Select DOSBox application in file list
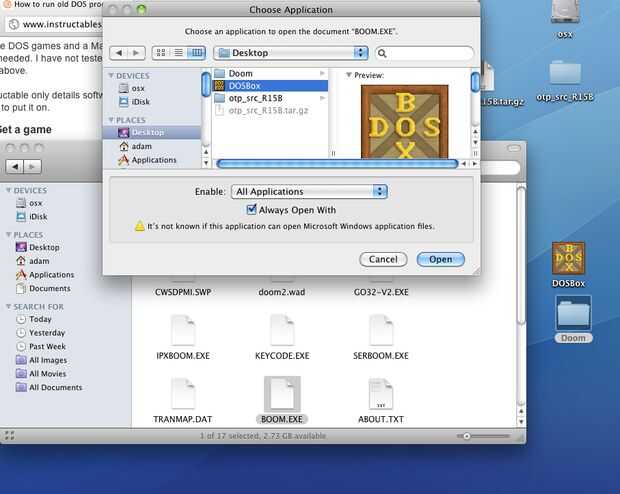 [x=270, y=86]
